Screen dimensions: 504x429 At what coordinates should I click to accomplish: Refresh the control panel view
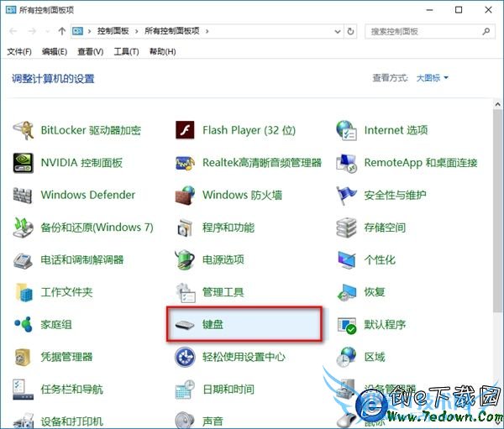coord(350,32)
